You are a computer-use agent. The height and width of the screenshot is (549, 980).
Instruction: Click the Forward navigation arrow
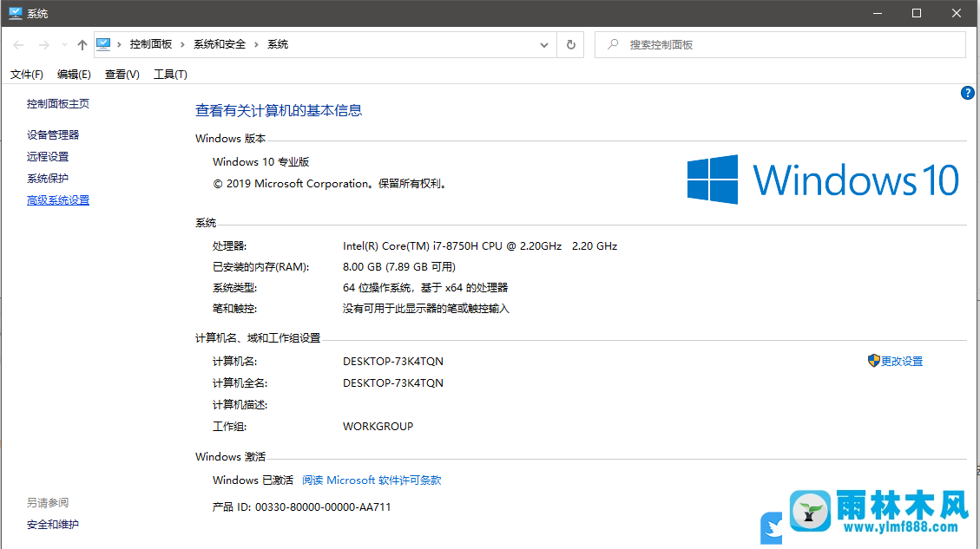[43, 45]
